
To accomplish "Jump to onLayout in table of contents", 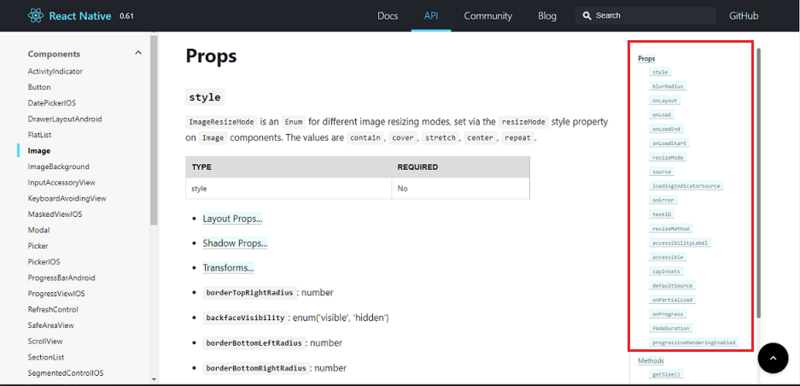I will [665, 101].
